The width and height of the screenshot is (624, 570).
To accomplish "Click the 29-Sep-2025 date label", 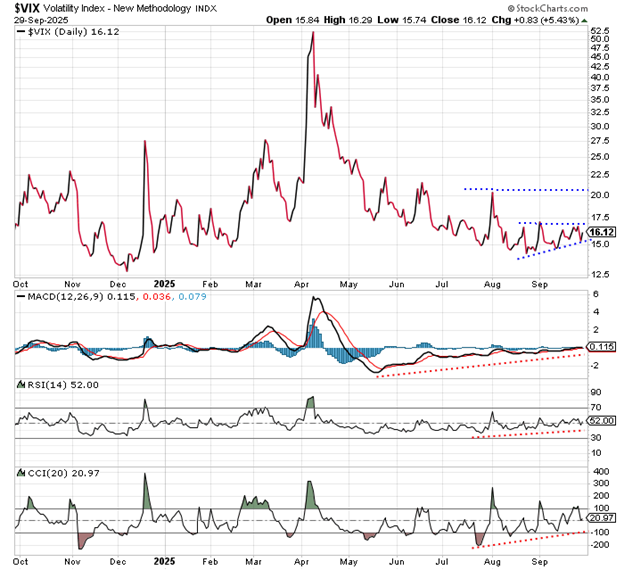I will coord(31,19).
